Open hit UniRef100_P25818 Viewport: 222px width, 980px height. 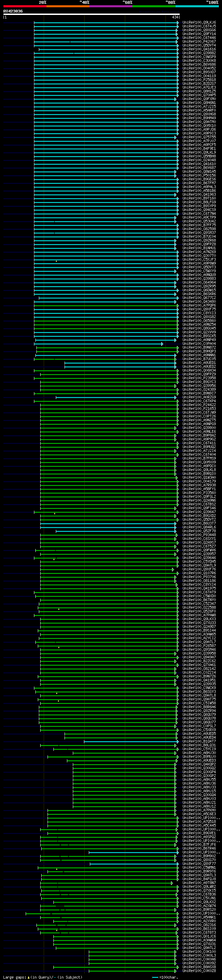pyautogui.click(x=199, y=80)
